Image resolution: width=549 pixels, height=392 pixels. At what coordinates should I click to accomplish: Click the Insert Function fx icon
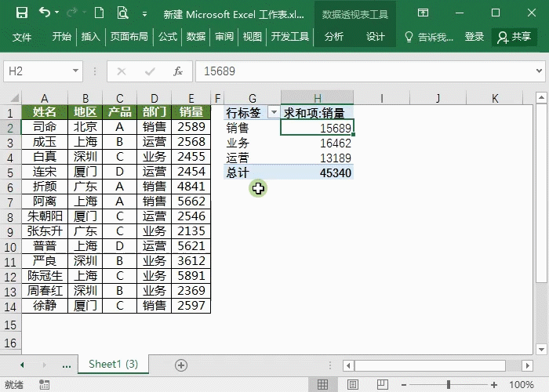click(178, 71)
